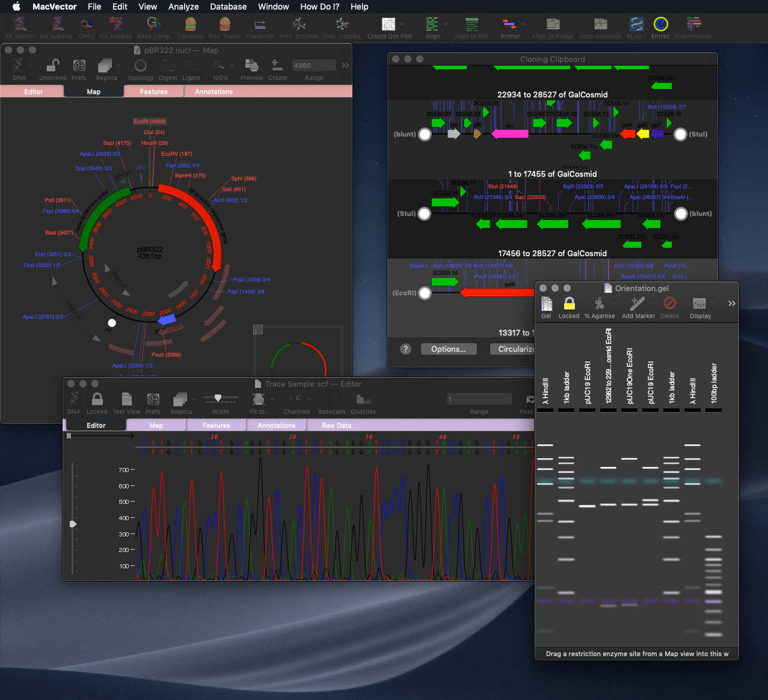
Task: Open the Entrez database icon
Action: point(660,24)
